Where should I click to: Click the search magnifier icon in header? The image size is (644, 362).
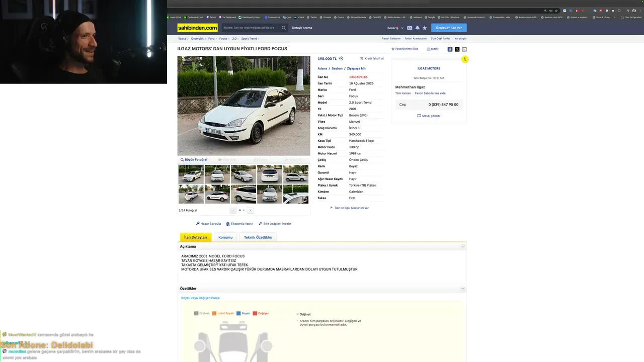click(x=284, y=28)
